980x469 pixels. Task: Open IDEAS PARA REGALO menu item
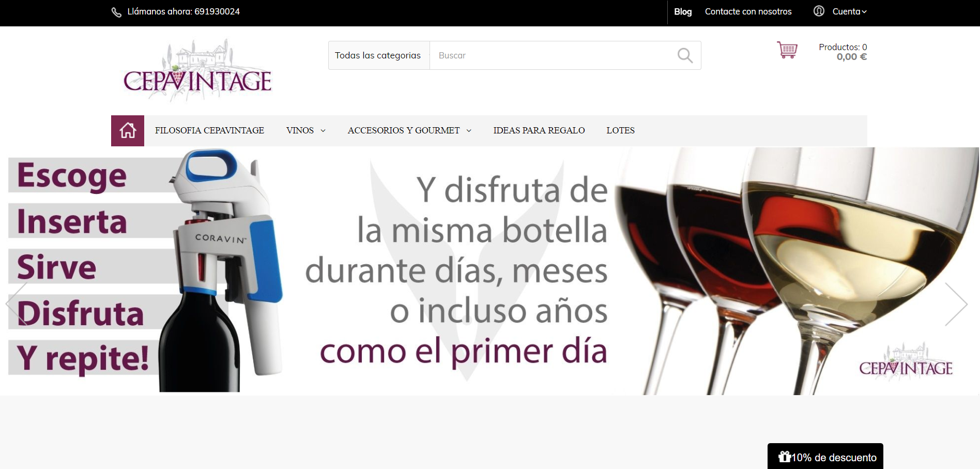pos(539,130)
